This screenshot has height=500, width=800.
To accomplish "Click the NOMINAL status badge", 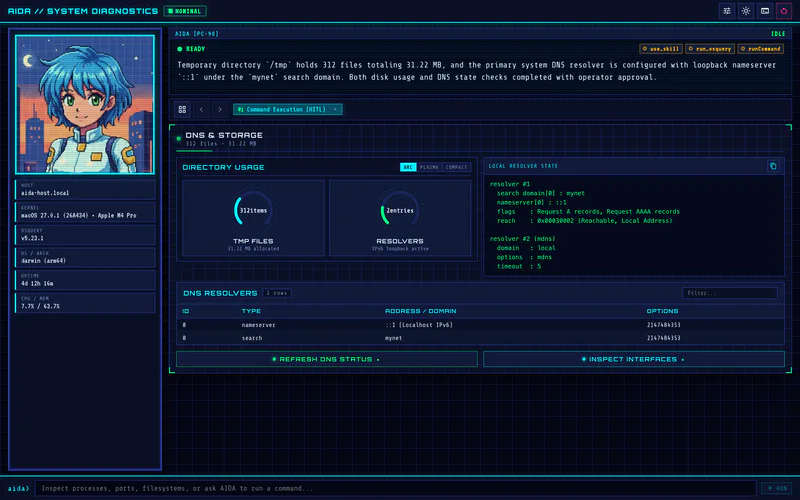I will (x=185, y=11).
